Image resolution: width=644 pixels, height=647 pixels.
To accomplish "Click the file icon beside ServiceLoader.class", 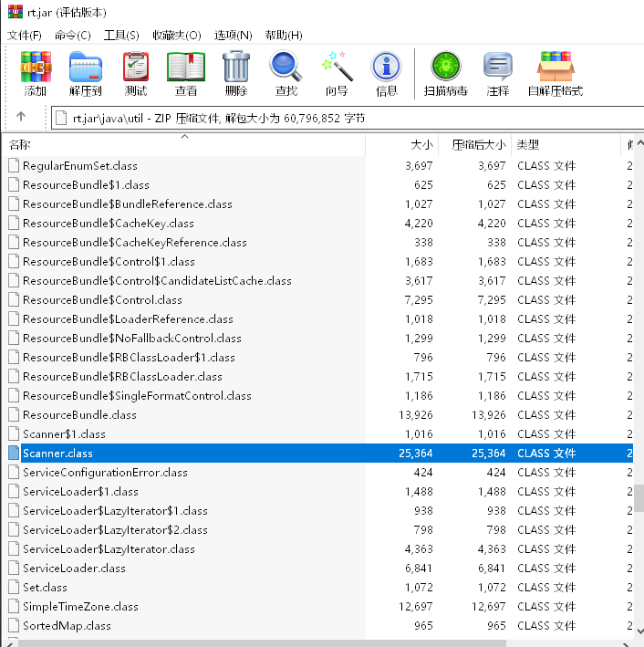I will coord(14,569).
